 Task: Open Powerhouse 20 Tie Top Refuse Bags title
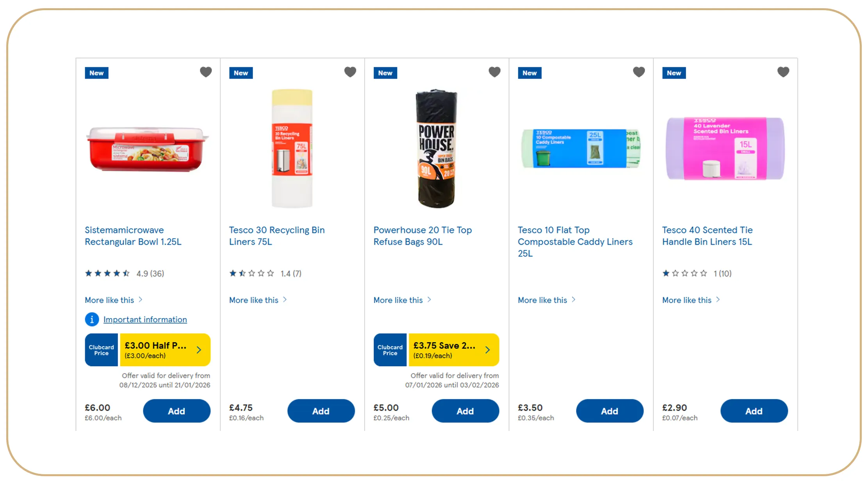pyautogui.click(x=422, y=236)
